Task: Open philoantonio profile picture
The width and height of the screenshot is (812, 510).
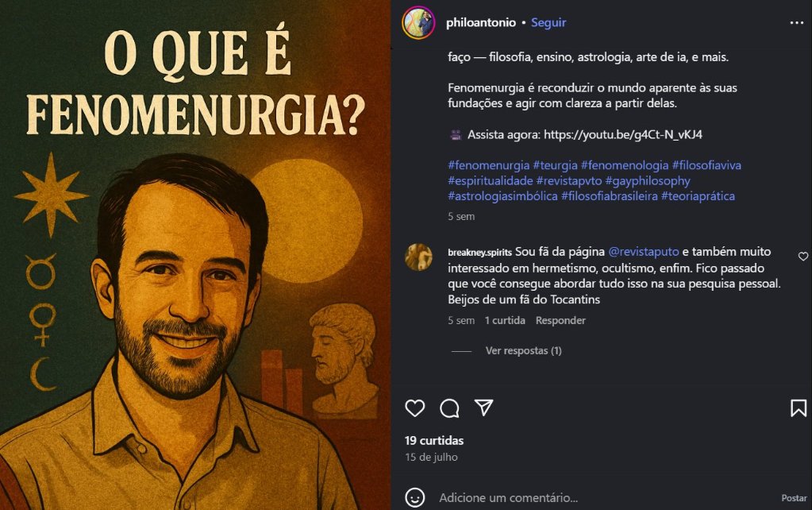Action: [418, 22]
